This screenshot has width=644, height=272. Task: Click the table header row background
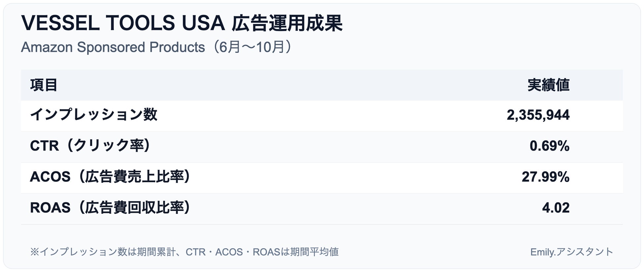[297, 85]
